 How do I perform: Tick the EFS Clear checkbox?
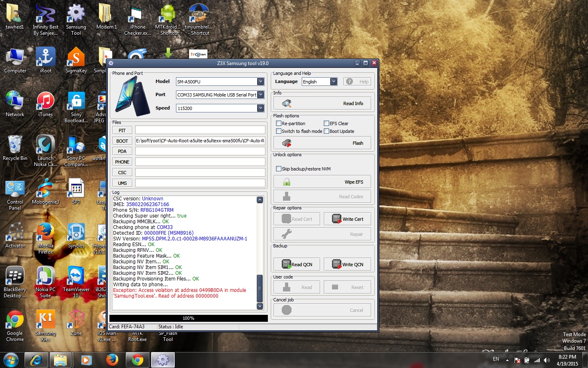[x=326, y=123]
